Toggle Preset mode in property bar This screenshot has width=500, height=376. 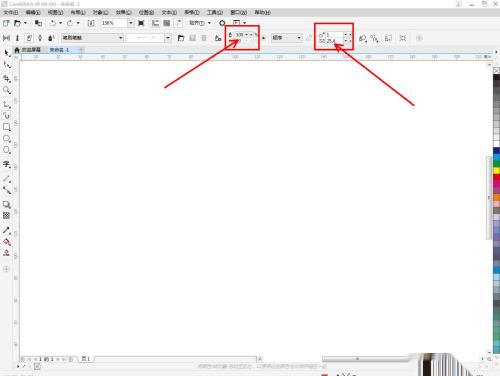tap(6, 38)
